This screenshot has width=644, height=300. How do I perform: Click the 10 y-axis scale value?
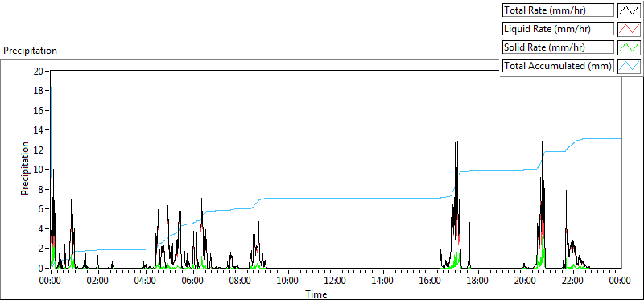pyautogui.click(x=39, y=170)
